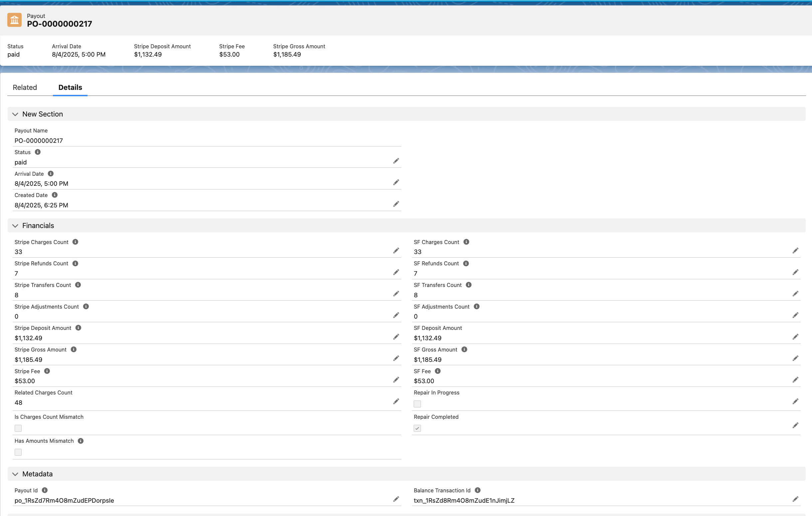812x516 pixels.
Task: Toggle Is Charges Count Mismatch checkbox
Action: [x=18, y=428]
